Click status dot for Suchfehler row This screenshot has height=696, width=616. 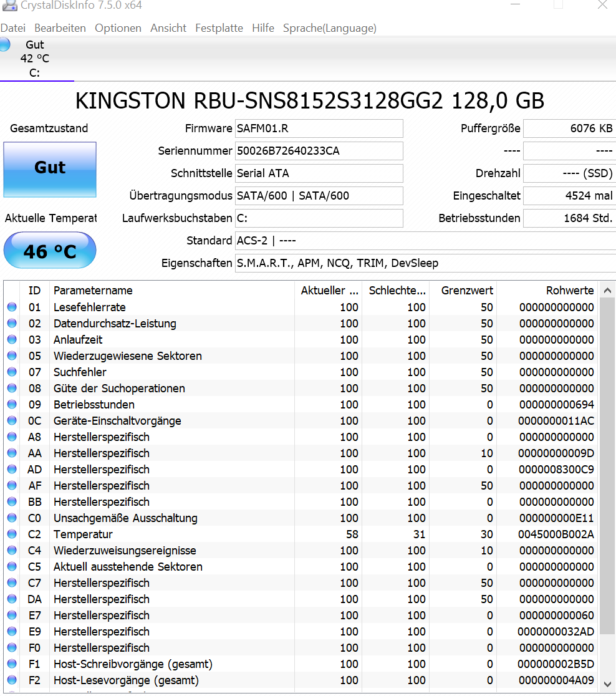(x=12, y=372)
